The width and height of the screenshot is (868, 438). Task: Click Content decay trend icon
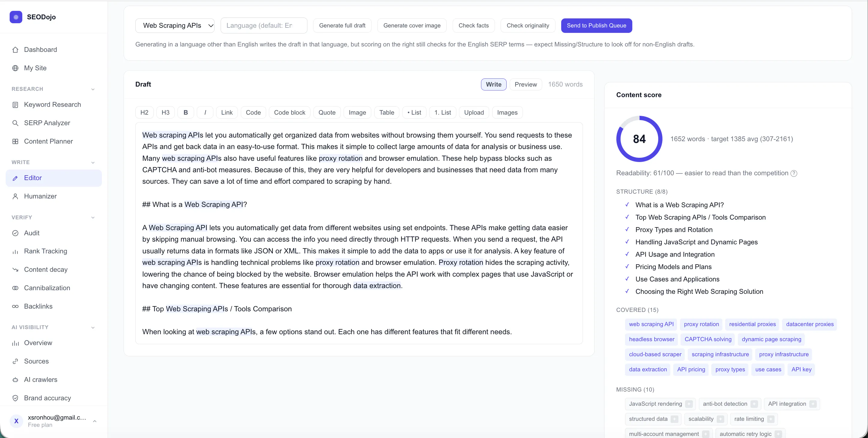pyautogui.click(x=15, y=270)
